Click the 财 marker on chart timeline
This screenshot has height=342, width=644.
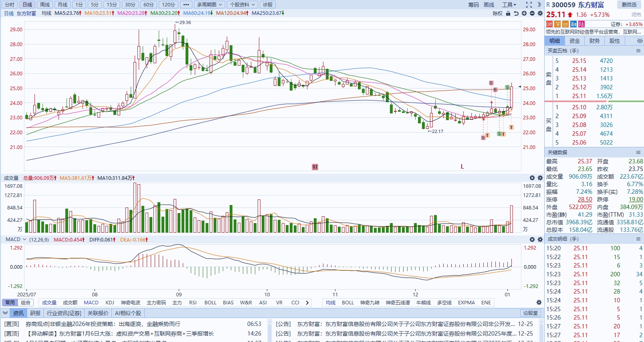point(315,167)
